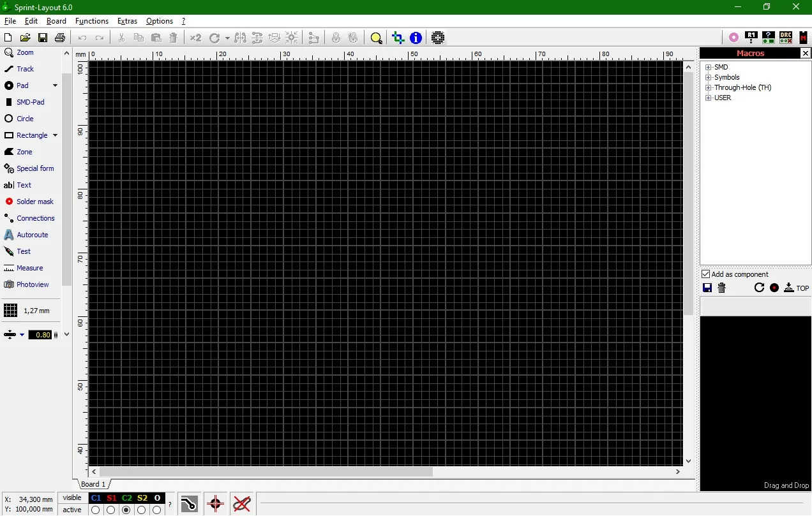The width and height of the screenshot is (812, 516).
Task: Open the Functions menu
Action: 92,21
